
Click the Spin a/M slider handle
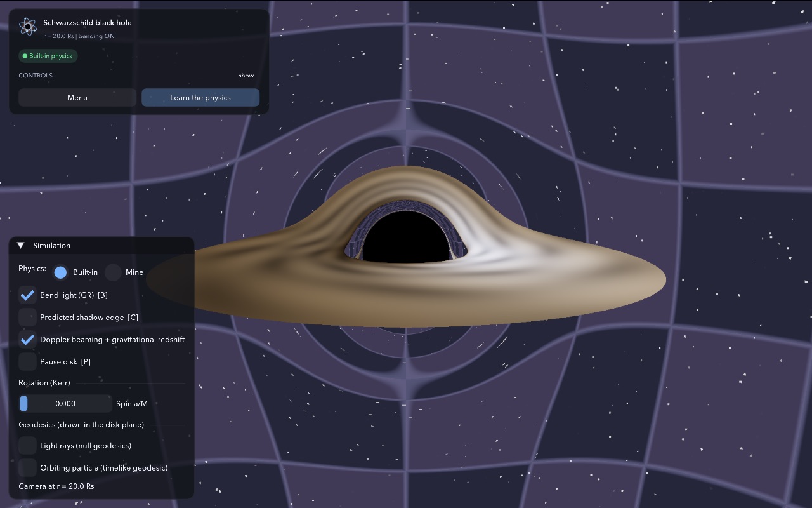[x=23, y=403]
